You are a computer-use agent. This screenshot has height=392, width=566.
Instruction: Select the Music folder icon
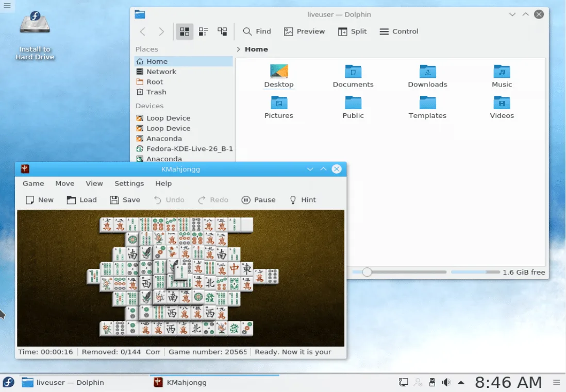point(502,76)
